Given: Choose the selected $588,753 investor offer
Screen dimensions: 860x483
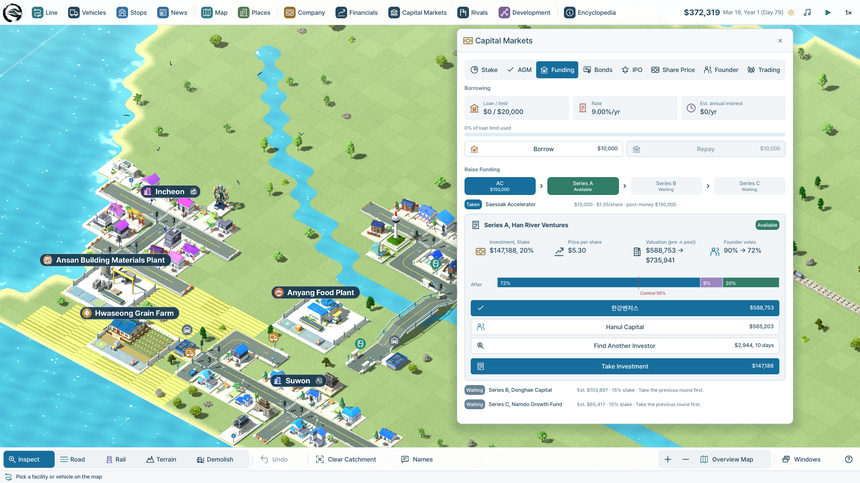Looking at the screenshot, I should click(x=625, y=308).
